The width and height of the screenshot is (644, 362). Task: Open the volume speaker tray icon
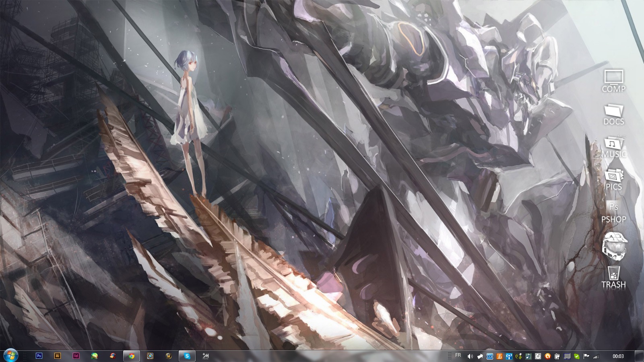470,356
